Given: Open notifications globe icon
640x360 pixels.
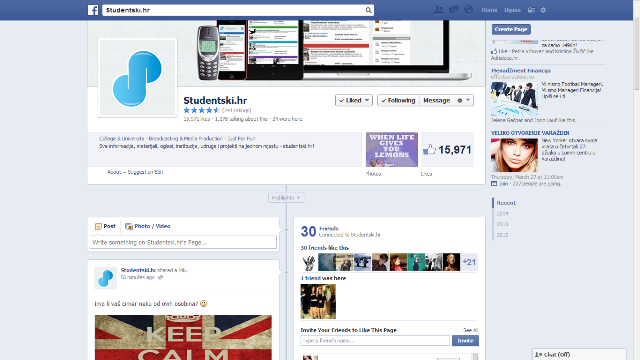Looking at the screenshot, I should pos(469,10).
